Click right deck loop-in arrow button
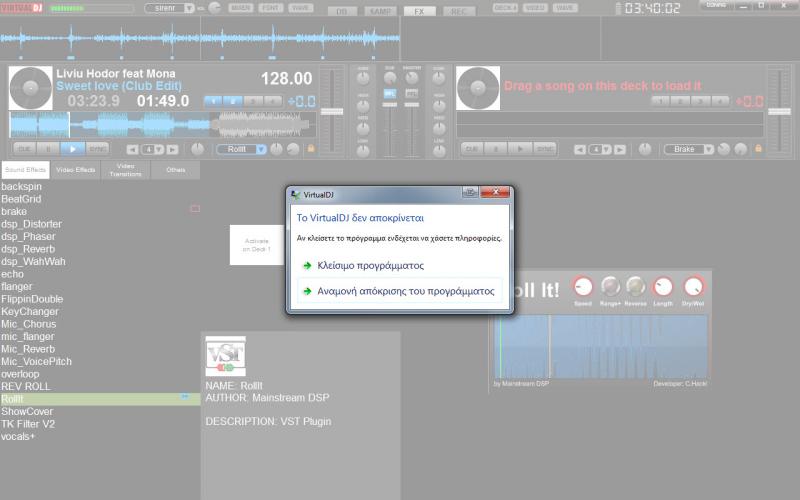The width and height of the screenshot is (800, 500). [x=580, y=149]
